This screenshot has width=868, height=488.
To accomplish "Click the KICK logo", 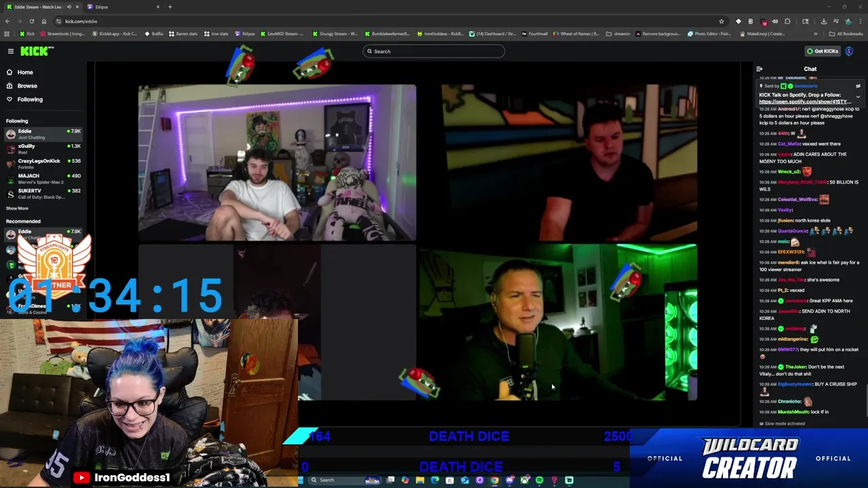I will [x=33, y=52].
